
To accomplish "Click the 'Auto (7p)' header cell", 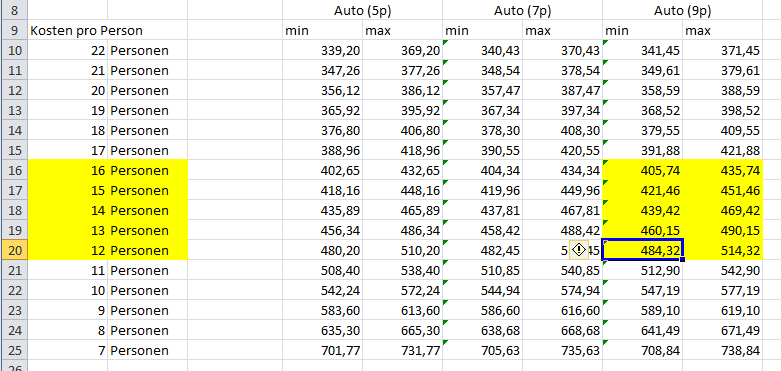I will pyautogui.click(x=522, y=10).
